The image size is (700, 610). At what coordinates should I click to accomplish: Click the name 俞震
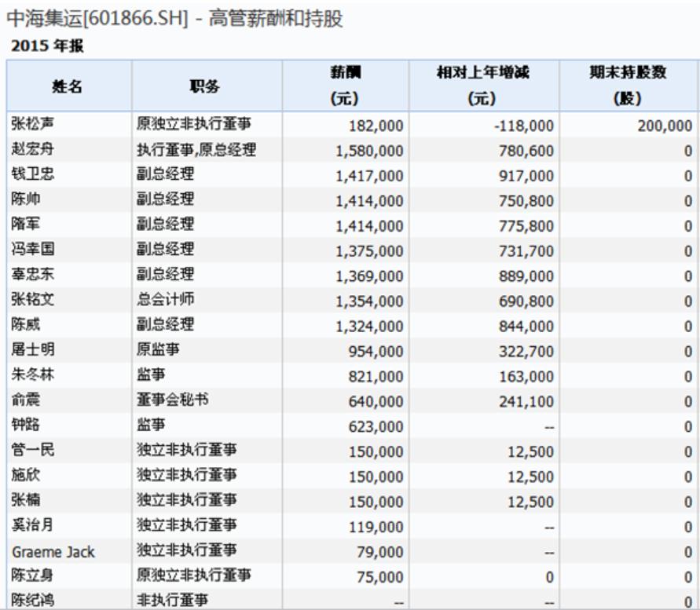(25, 399)
